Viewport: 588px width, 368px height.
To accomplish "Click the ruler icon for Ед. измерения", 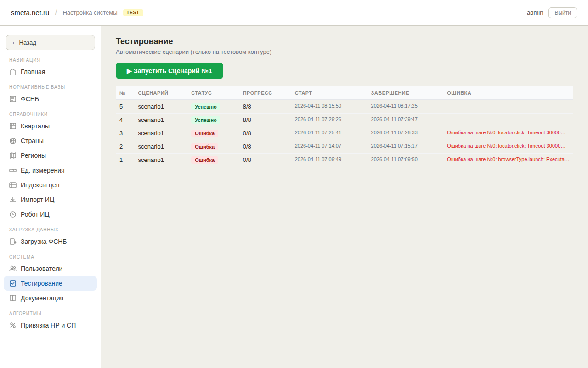I will coord(13,170).
